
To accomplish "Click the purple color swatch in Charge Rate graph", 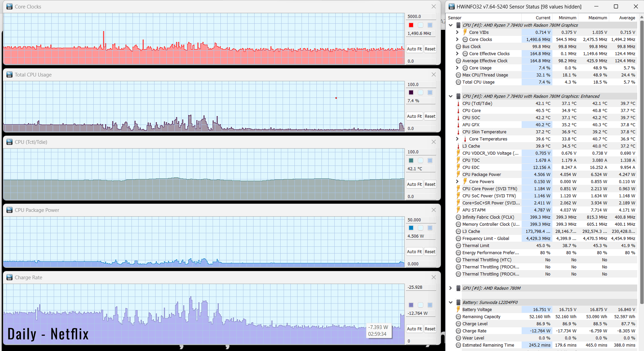I will pyautogui.click(x=411, y=305).
